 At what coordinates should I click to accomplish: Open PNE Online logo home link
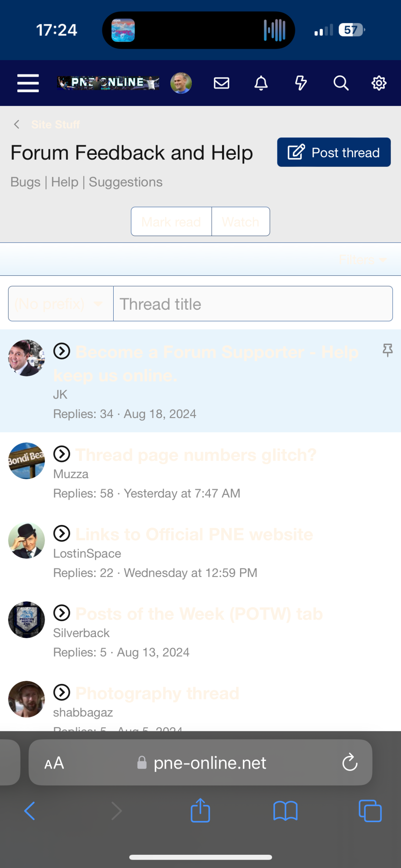[x=108, y=83]
